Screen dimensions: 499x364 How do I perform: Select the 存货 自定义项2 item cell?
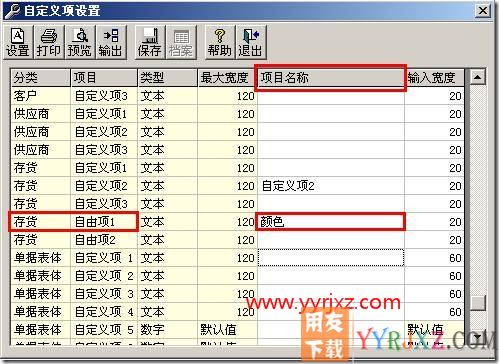tap(104, 186)
